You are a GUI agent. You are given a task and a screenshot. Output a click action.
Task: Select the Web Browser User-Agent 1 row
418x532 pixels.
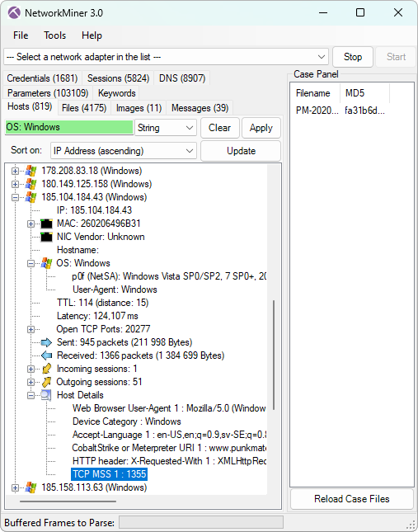[169, 408]
